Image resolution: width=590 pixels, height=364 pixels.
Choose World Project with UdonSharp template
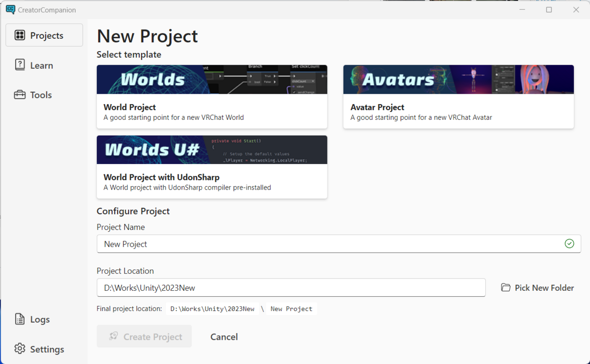click(x=212, y=167)
